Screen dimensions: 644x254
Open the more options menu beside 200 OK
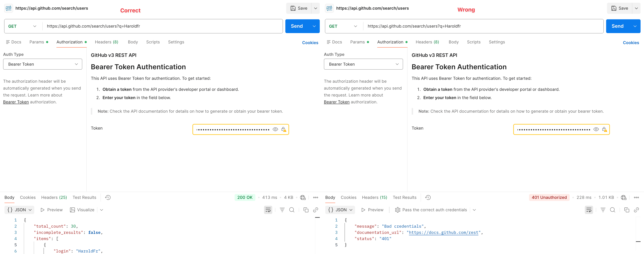[316, 197]
